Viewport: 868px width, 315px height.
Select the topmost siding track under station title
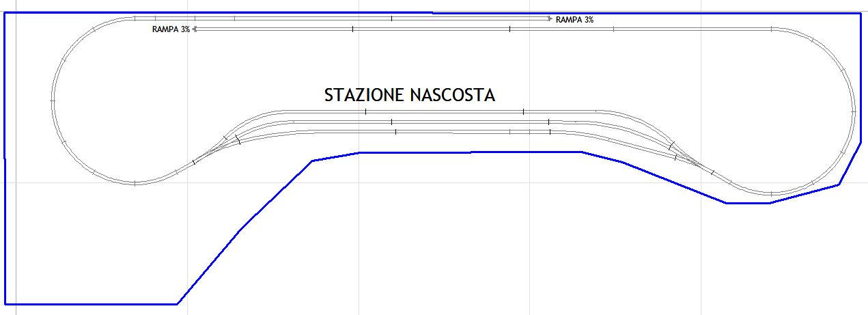[444, 111]
